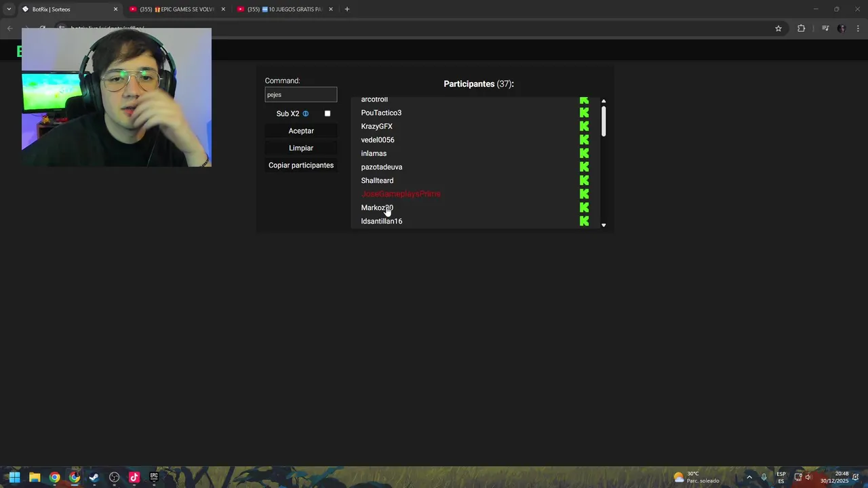Viewport: 868px width, 488px height.
Task: Click Copiar participantes button
Action: pos(301,165)
